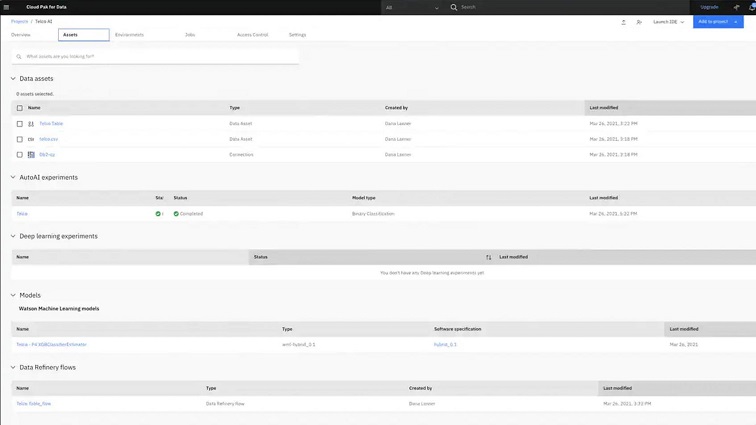Click Last modified header in Models table
The height and width of the screenshot is (425, 756).
click(x=684, y=329)
